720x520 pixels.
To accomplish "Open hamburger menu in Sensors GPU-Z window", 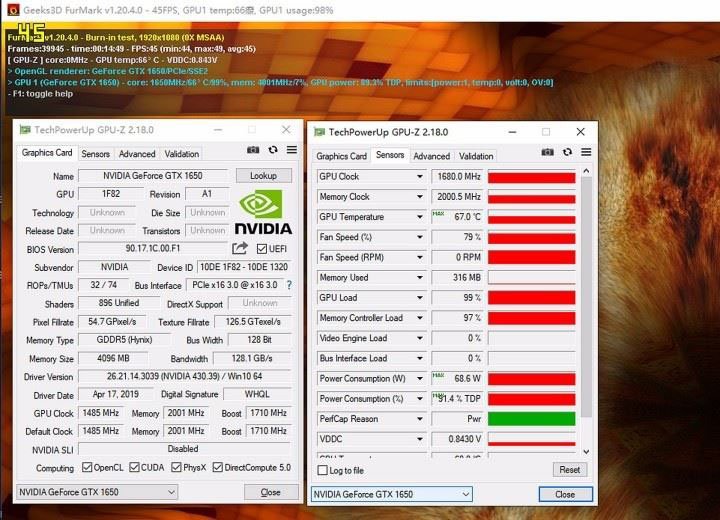I will (586, 152).
